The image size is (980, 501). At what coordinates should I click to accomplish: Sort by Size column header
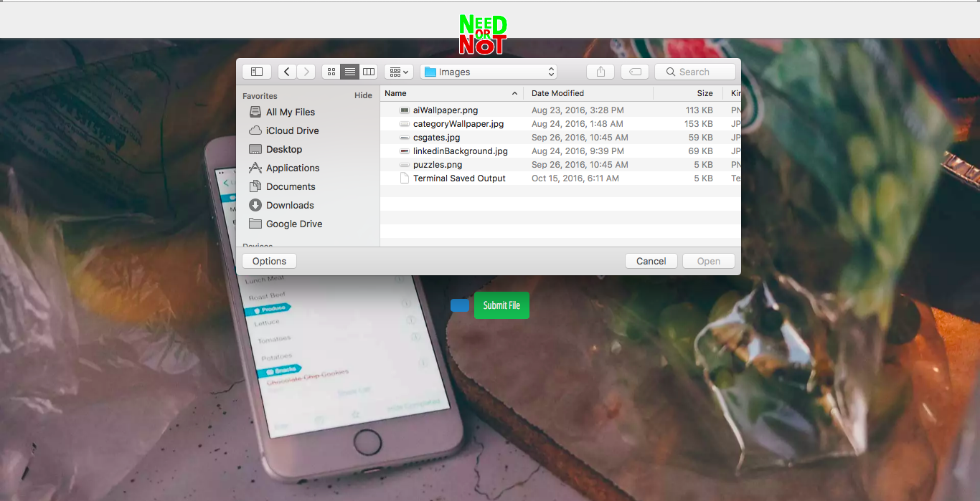coord(687,93)
